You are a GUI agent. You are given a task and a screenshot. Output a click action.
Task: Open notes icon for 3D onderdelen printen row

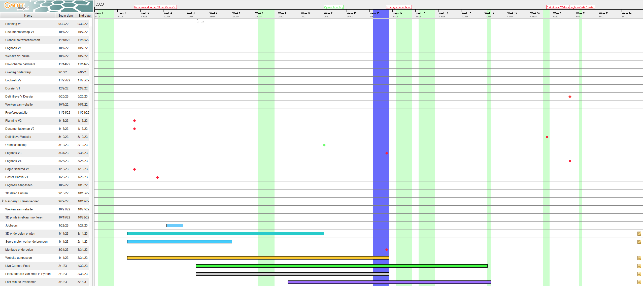click(x=639, y=234)
